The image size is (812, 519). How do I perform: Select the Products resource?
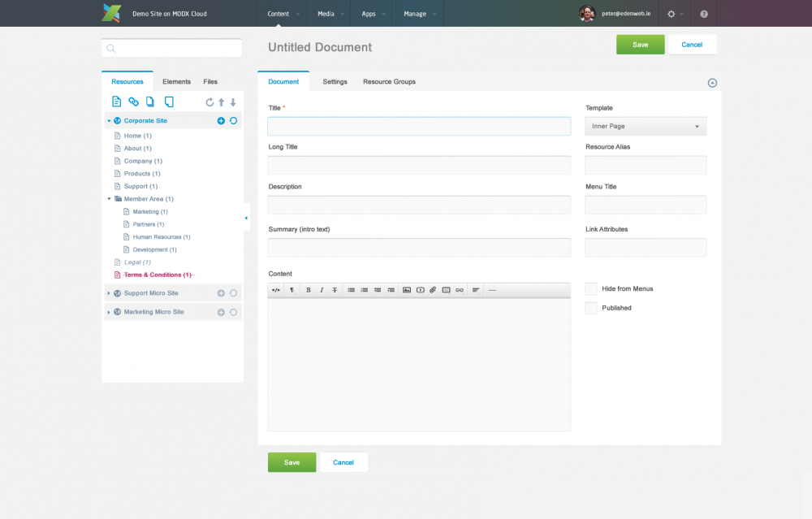pos(142,174)
